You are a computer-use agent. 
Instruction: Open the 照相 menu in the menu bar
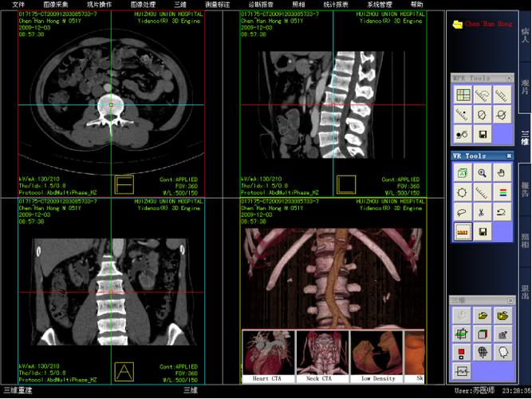298,5
